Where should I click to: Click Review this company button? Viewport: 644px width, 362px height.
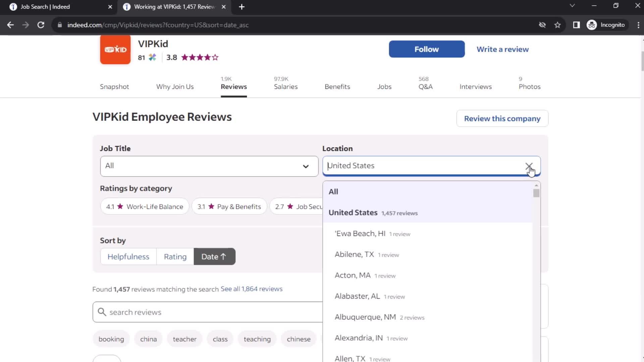click(502, 118)
